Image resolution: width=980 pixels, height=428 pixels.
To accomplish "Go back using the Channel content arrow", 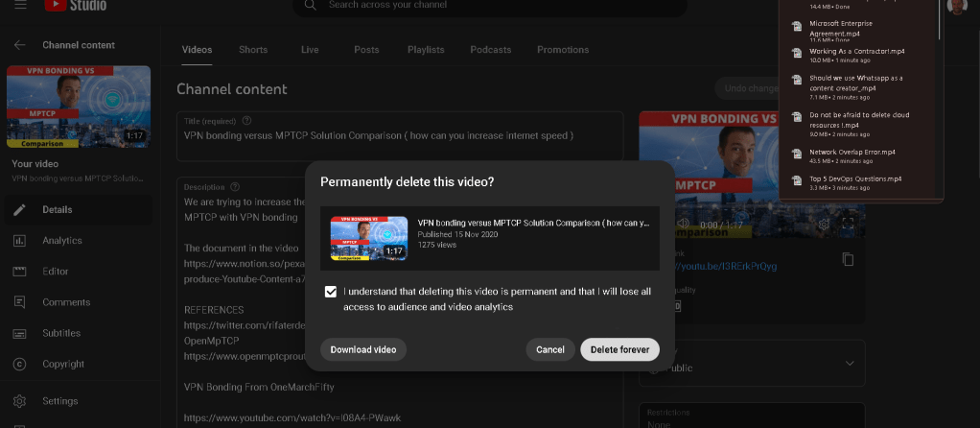I will coord(20,45).
